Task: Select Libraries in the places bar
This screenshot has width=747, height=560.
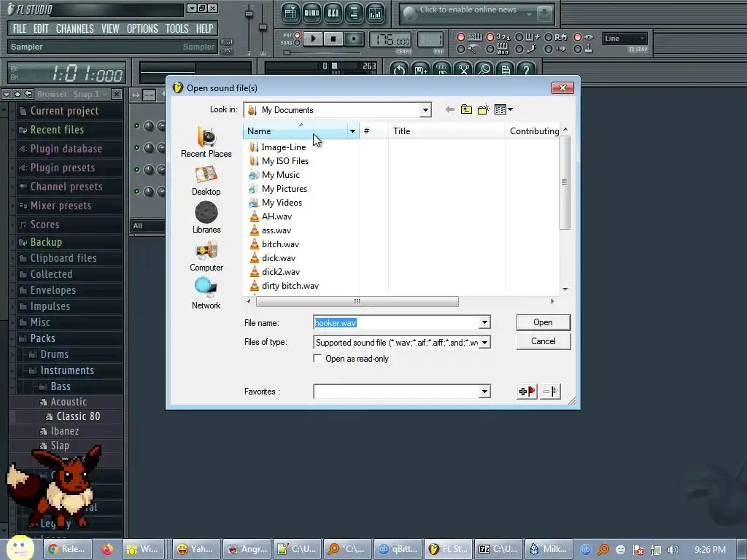Action: point(206,218)
